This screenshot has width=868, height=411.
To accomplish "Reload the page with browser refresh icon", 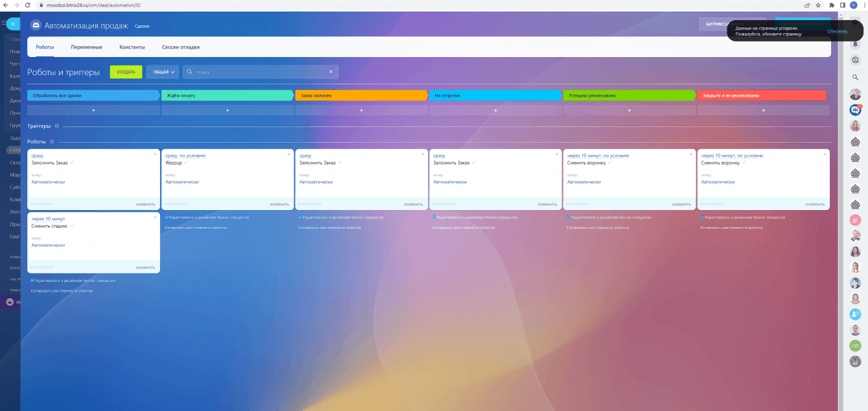I will (29, 5).
